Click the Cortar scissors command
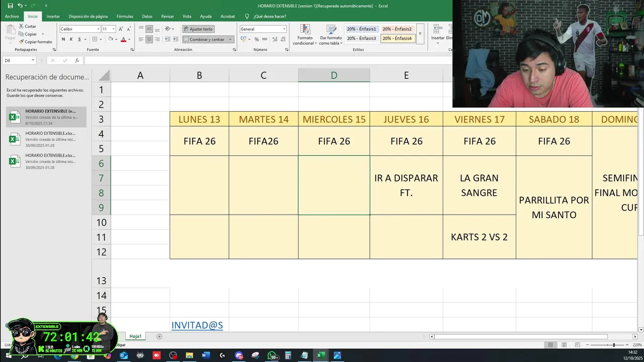This screenshot has width=644, height=362. 28,26
